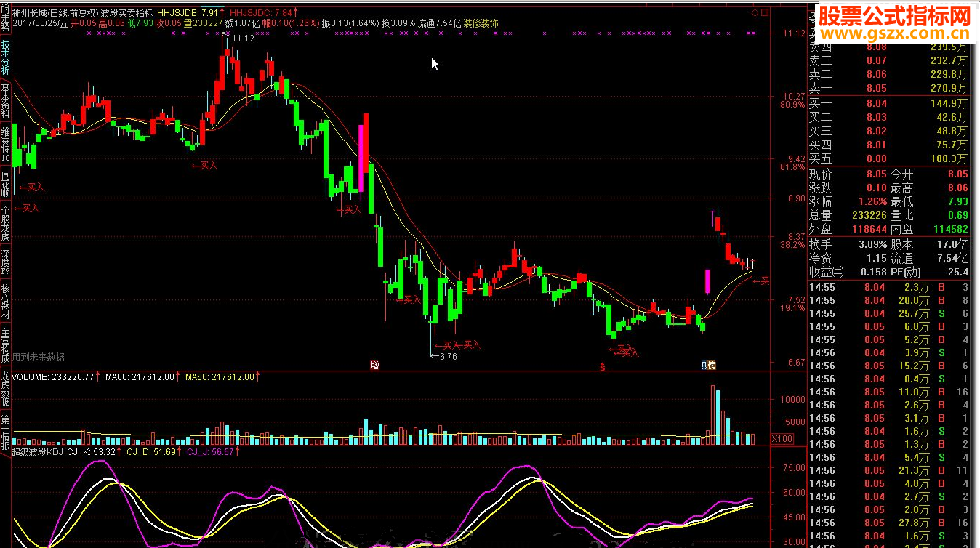Screen dimensions: 980x548
Task: Click the PE(动) 25.4 quote field
Action: (x=930, y=273)
